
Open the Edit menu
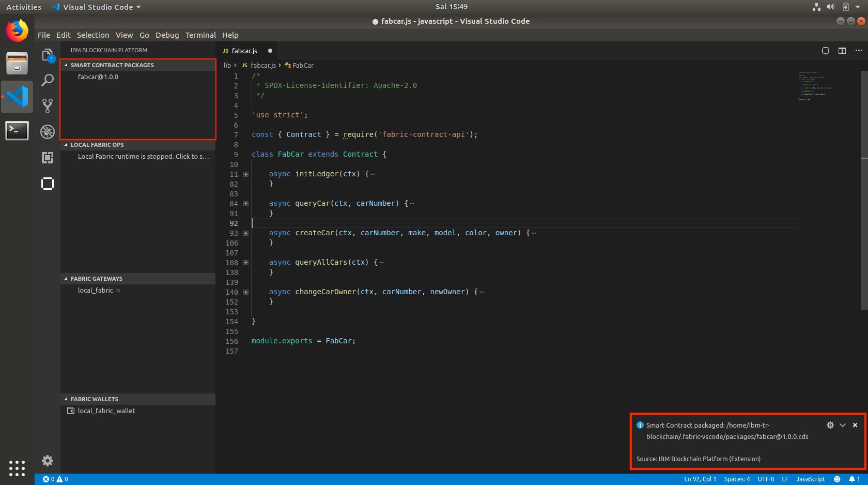tap(64, 35)
